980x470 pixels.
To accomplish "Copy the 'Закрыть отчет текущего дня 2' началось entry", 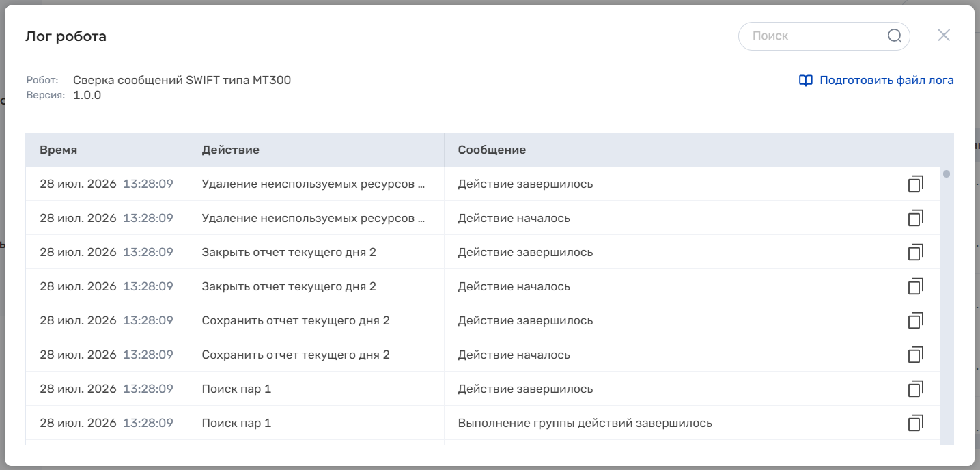I will click(x=915, y=286).
